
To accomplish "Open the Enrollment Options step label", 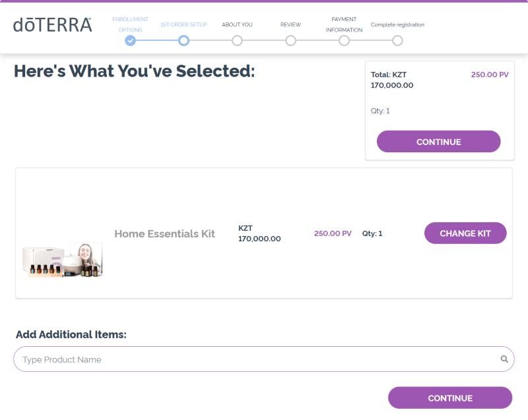I will [x=130, y=24].
